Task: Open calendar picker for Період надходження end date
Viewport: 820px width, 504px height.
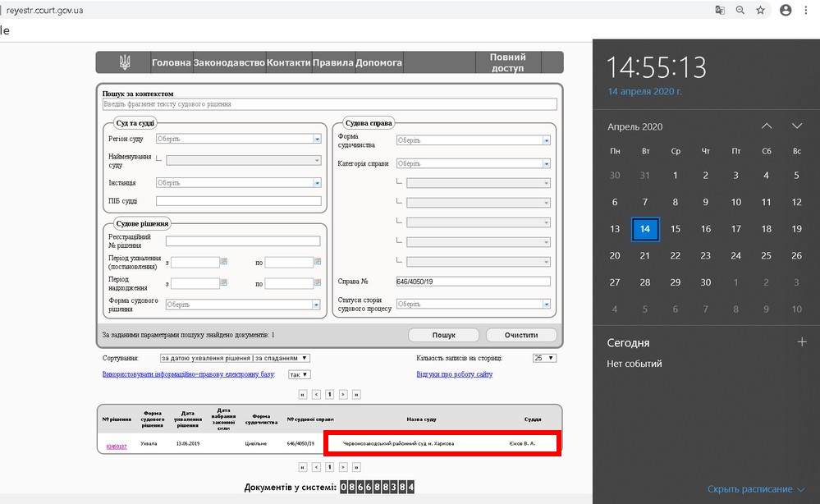Action: (318, 282)
